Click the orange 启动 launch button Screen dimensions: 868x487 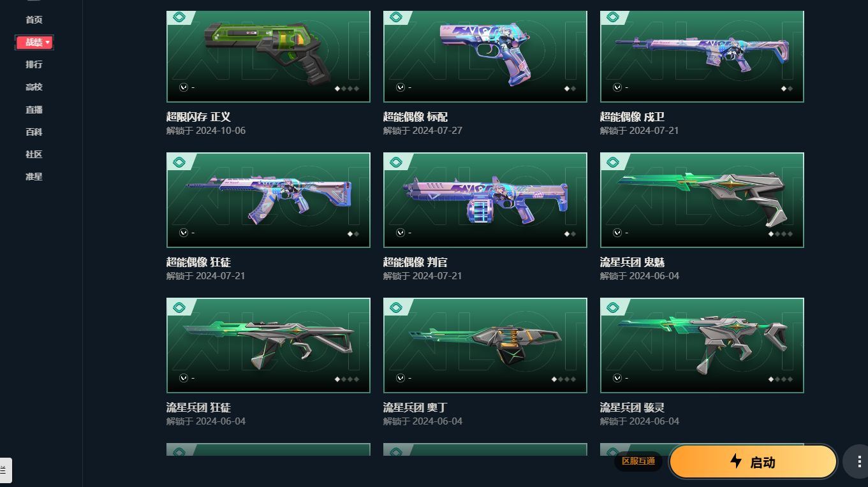(x=753, y=462)
